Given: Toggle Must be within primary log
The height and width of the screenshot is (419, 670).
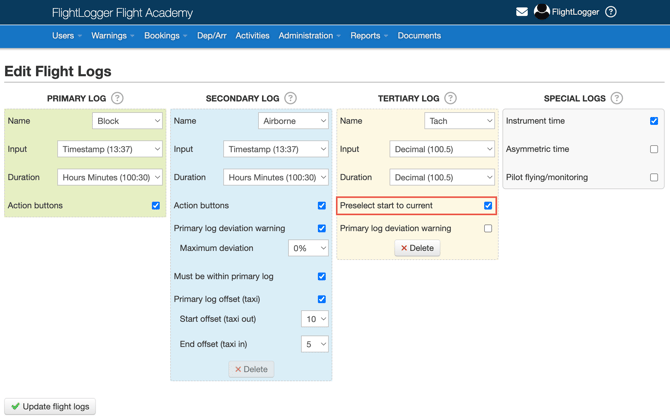Looking at the screenshot, I should click(x=322, y=276).
